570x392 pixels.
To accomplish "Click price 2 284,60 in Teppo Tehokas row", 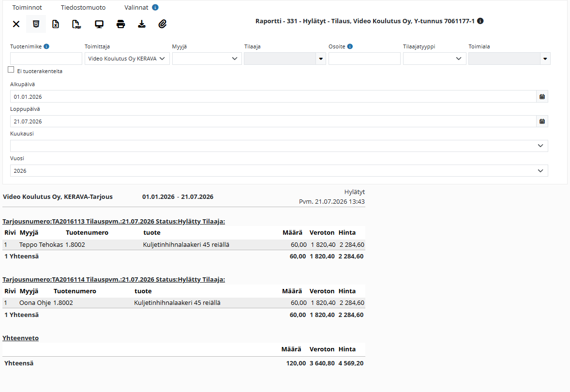I will [x=352, y=245].
